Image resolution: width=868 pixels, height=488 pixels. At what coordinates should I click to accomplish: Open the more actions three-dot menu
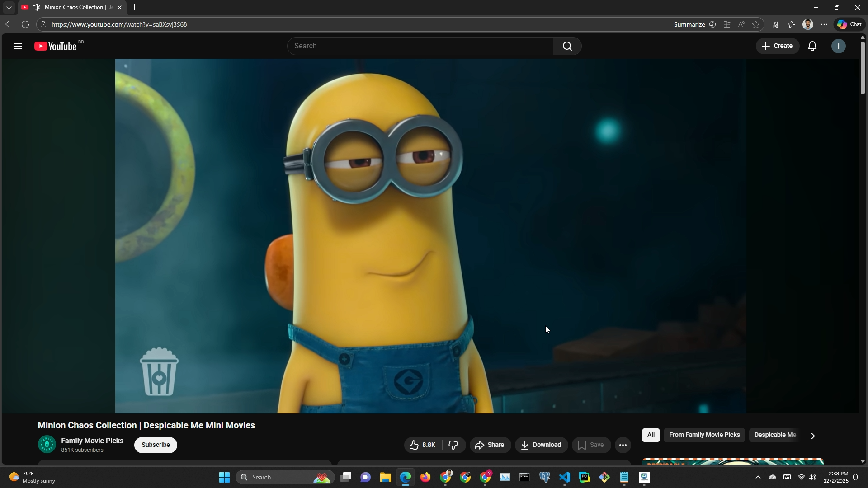[x=623, y=445]
